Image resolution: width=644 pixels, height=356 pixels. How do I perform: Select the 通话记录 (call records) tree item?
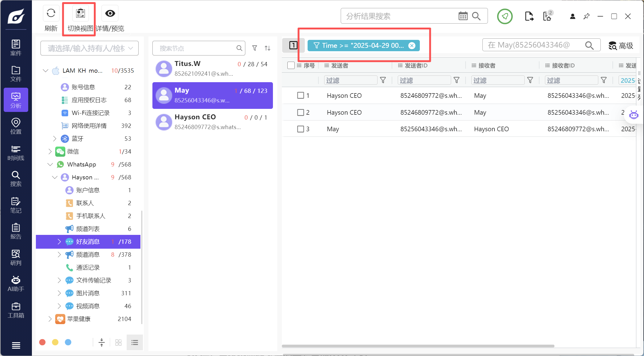88,267
